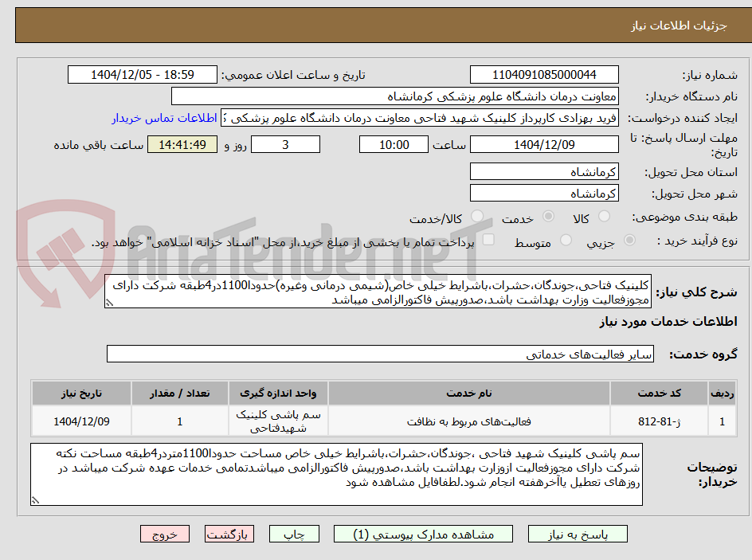Screen dimensions: 752x560
Task: Select the متوسط purchase type radio
Action: (566, 241)
